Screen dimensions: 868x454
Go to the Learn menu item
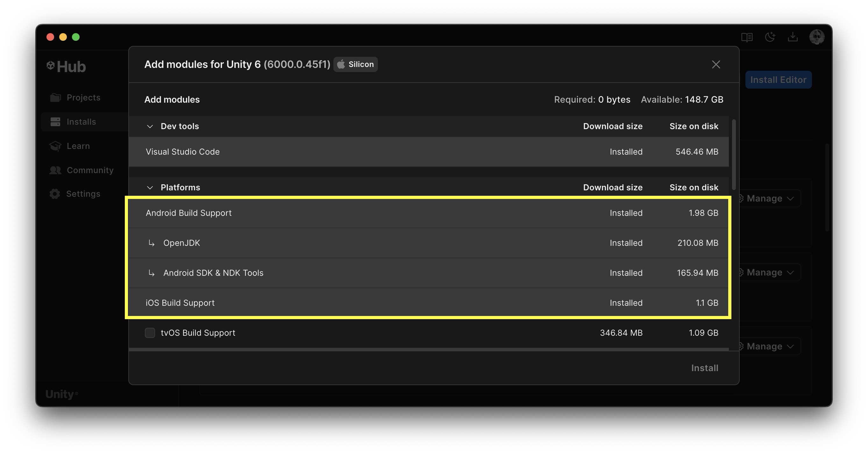(x=78, y=146)
